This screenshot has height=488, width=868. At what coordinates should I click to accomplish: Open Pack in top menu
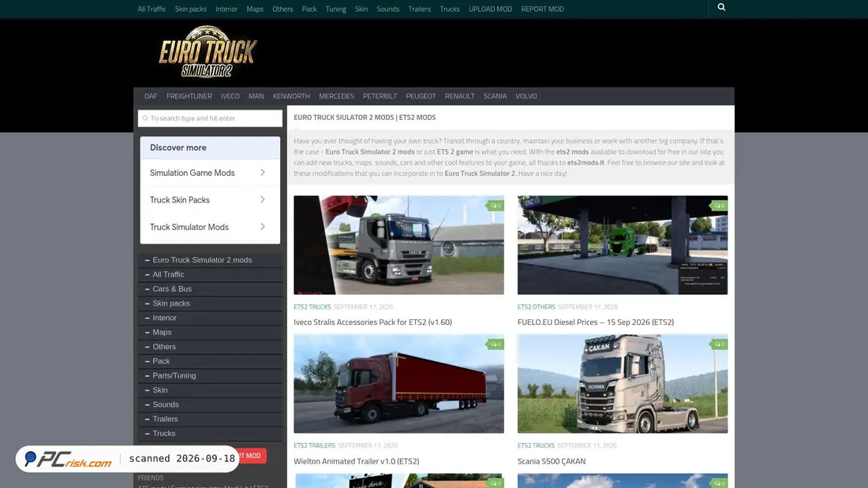309,9
